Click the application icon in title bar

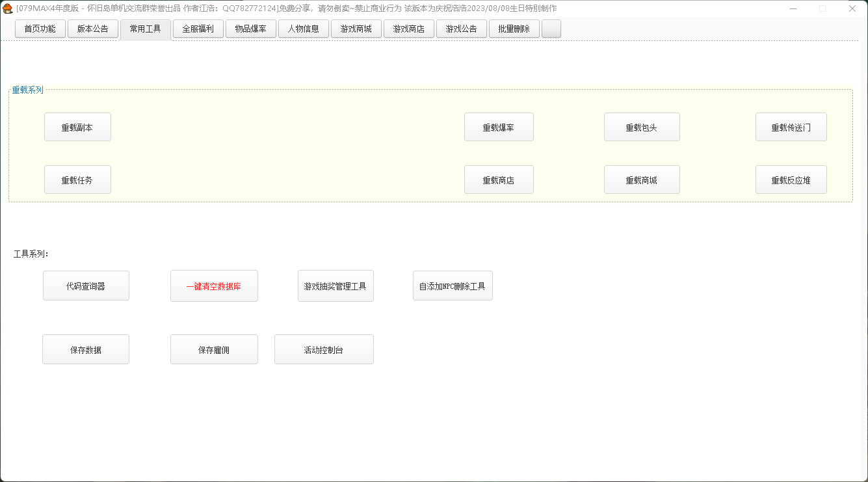point(8,8)
